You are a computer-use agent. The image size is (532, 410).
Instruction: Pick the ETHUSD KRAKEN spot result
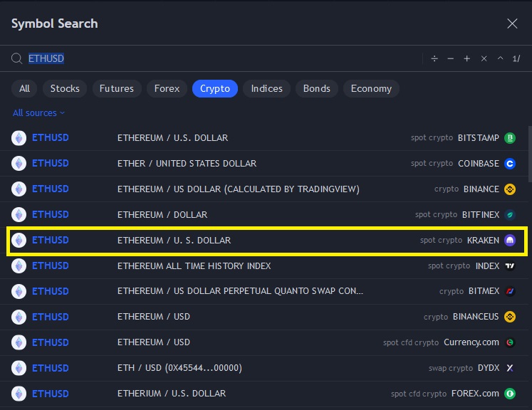point(264,241)
